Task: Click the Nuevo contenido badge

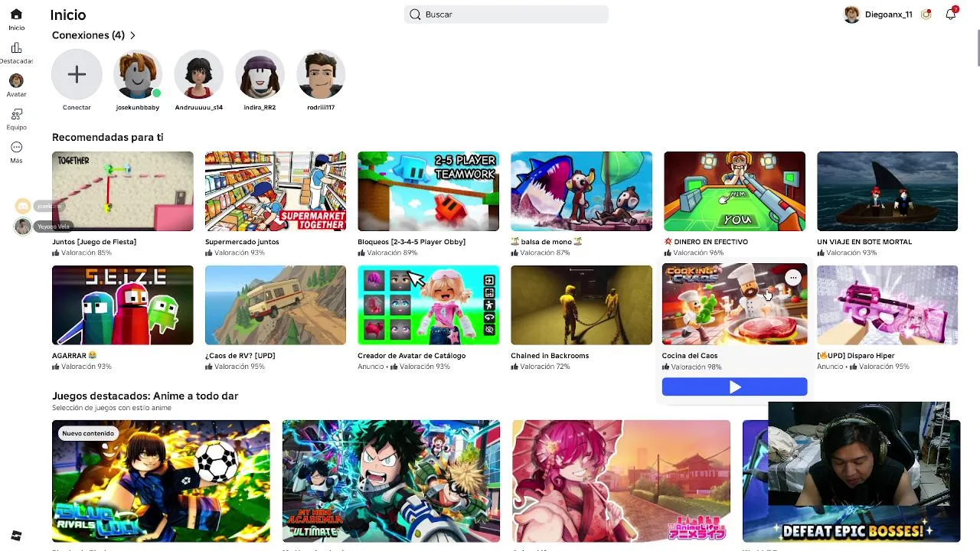Action: tap(88, 433)
